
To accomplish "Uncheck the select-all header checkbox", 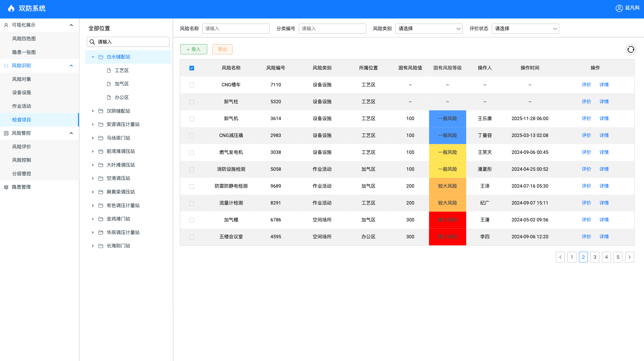I will pos(192,68).
